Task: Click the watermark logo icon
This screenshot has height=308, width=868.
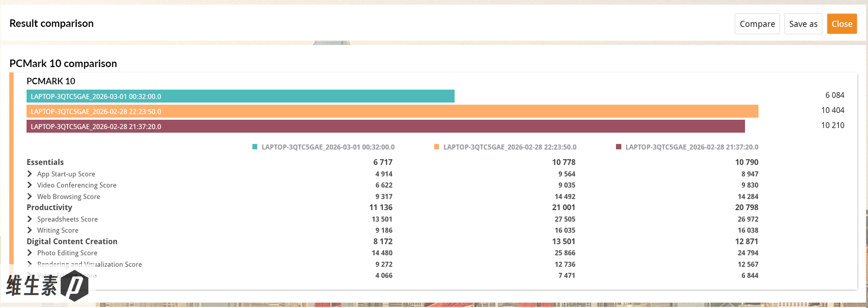Action: click(75, 286)
